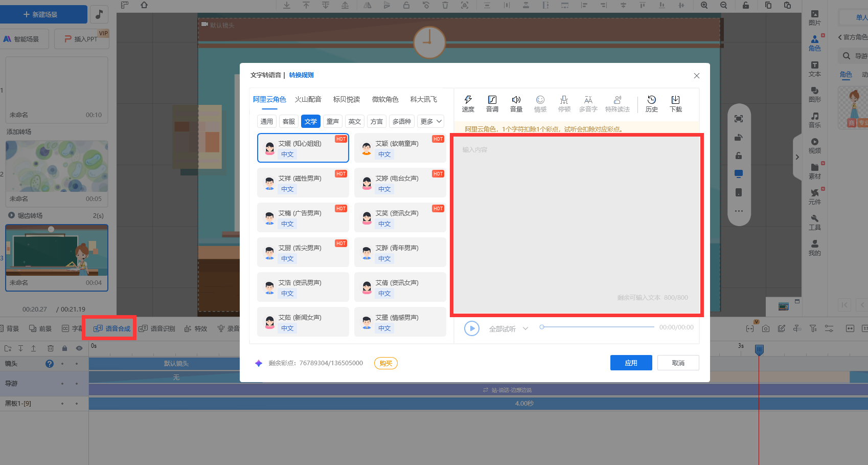This screenshot has width=868, height=465.
Task: Select scene 3 blackboard thumbnail
Action: pyautogui.click(x=57, y=251)
